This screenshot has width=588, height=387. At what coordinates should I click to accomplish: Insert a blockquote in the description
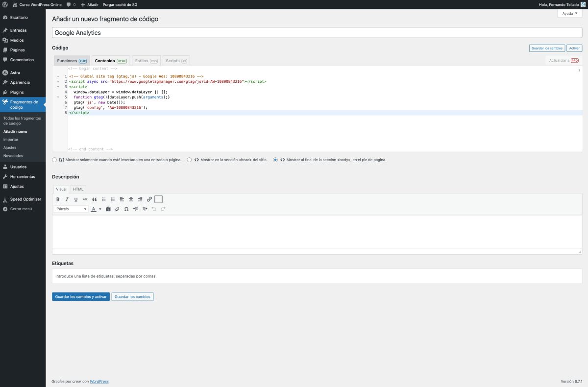click(x=95, y=199)
